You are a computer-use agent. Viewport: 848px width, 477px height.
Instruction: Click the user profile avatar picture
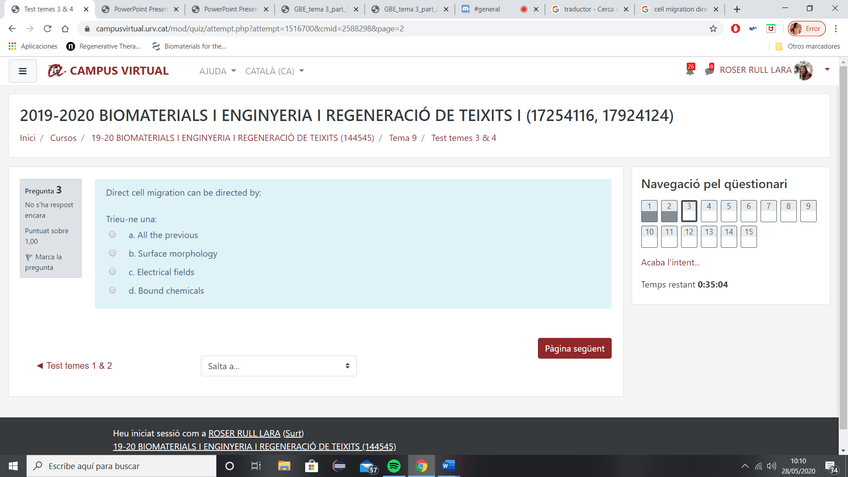click(804, 70)
